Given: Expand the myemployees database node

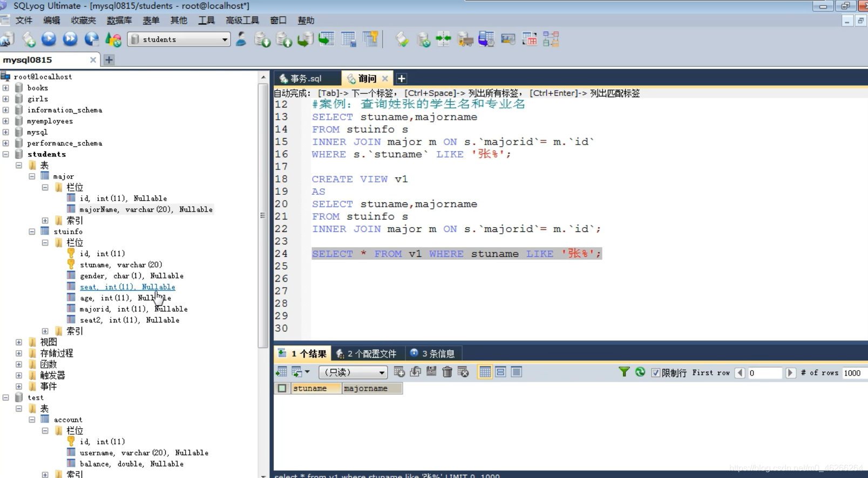Looking at the screenshot, I should [x=6, y=121].
